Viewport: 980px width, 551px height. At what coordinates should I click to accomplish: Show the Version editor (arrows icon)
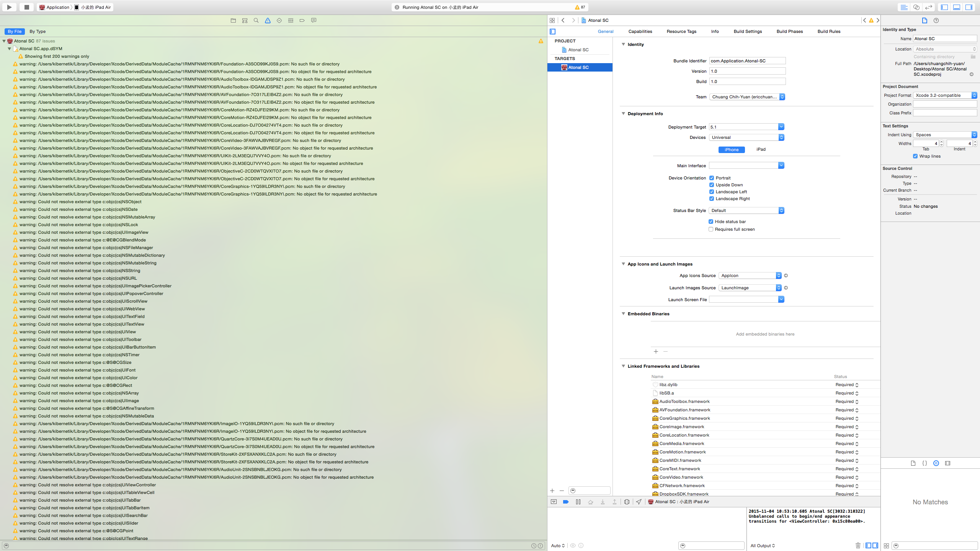pos(928,7)
